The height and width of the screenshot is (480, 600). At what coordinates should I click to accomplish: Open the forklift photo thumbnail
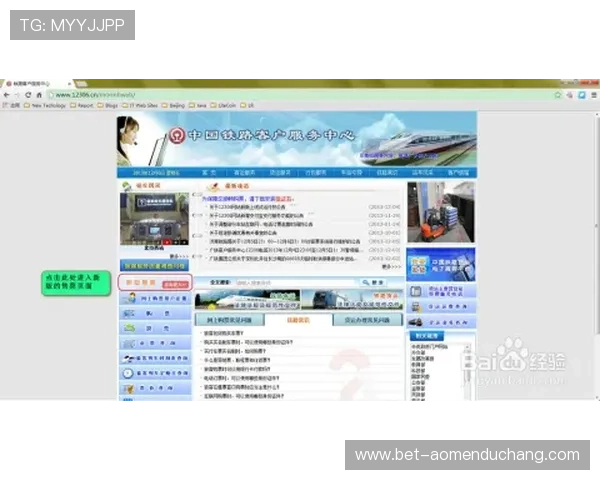click(x=441, y=212)
